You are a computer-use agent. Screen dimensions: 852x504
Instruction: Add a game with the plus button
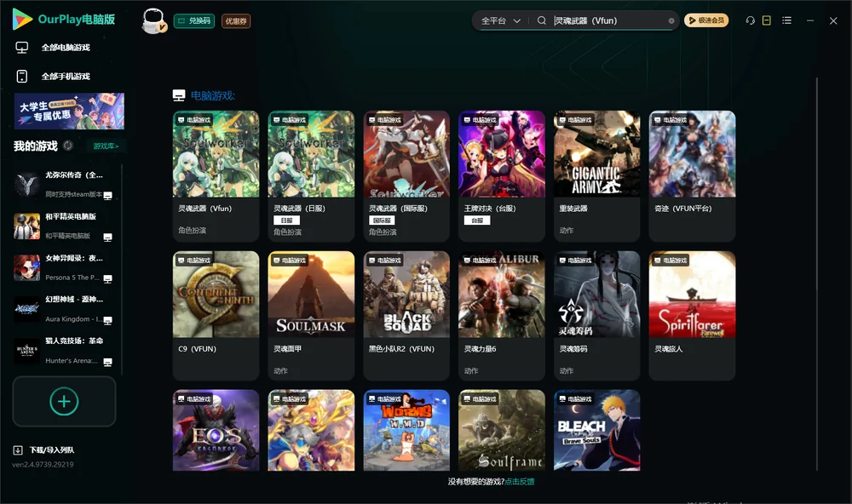click(64, 401)
